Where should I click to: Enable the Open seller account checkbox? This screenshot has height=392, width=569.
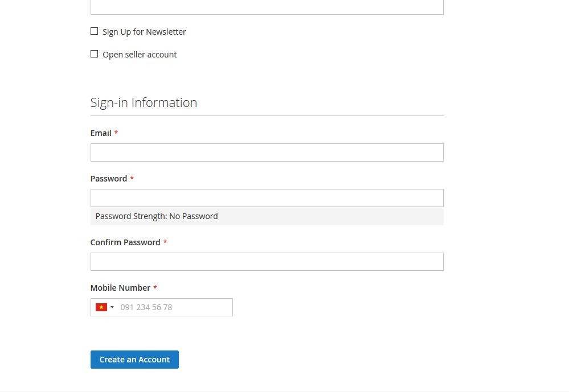point(95,54)
